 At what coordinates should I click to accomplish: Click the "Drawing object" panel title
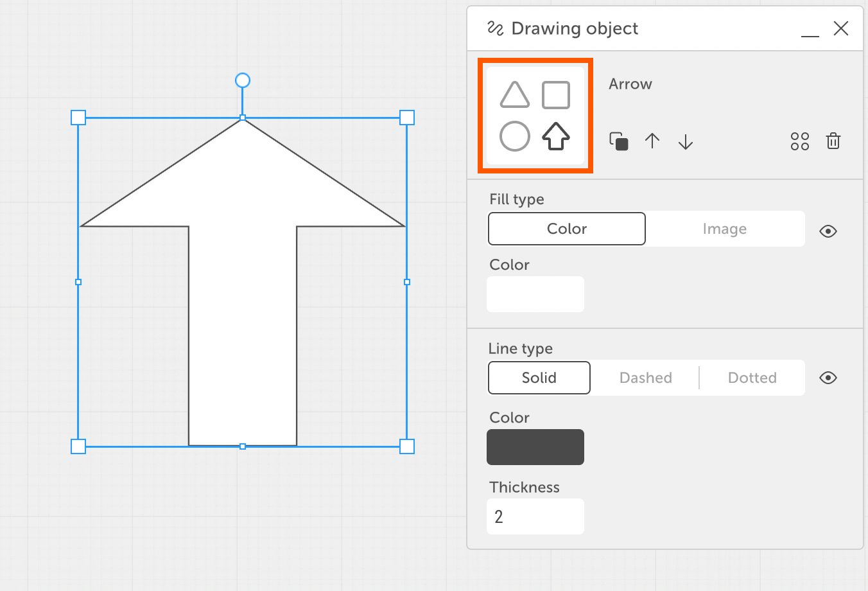pos(575,28)
